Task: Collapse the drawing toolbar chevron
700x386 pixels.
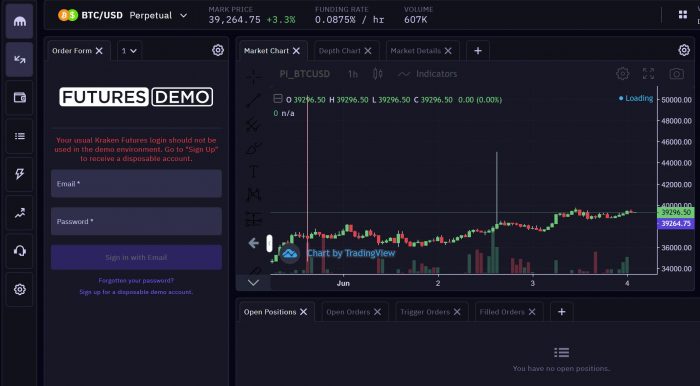Action: [254, 282]
